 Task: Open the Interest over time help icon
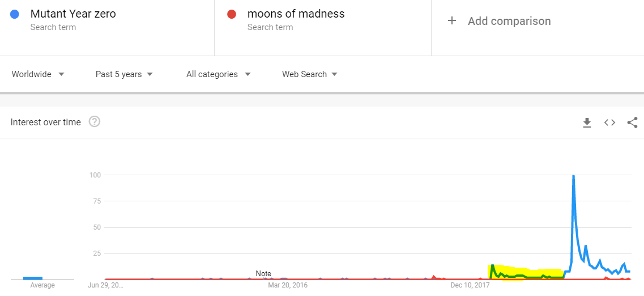point(95,122)
